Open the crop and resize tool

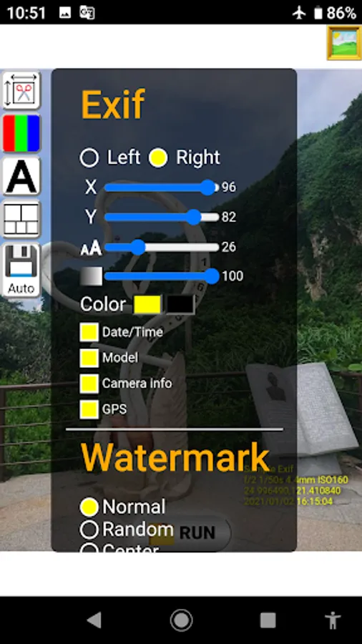[21, 90]
